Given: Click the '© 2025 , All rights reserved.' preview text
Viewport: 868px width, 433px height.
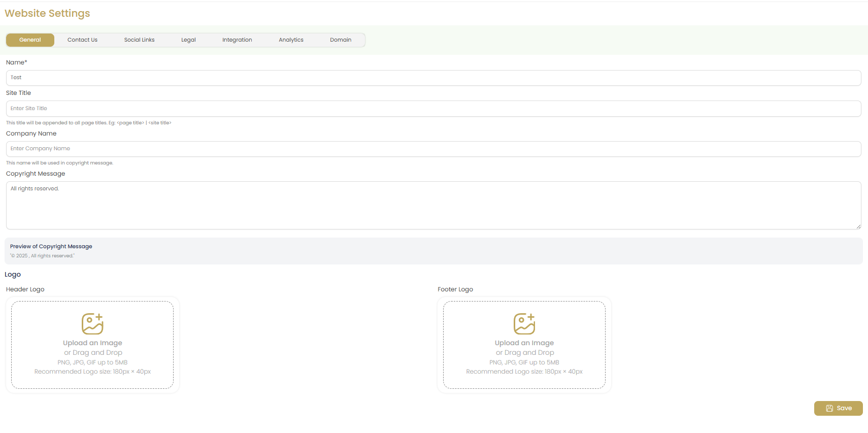Looking at the screenshot, I should coord(42,256).
